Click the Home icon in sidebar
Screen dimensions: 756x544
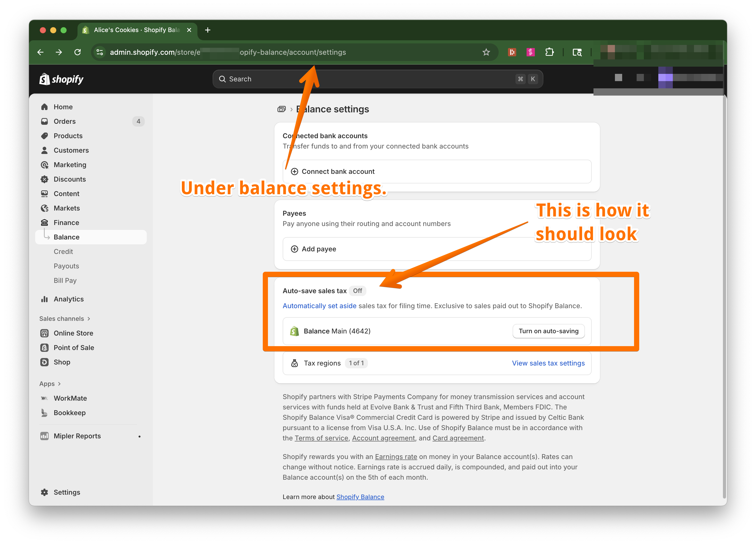(44, 107)
